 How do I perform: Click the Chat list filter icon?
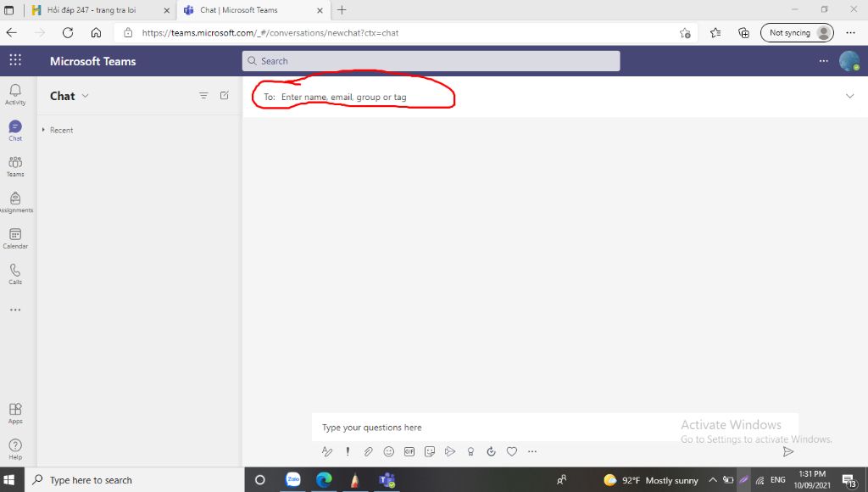point(203,95)
